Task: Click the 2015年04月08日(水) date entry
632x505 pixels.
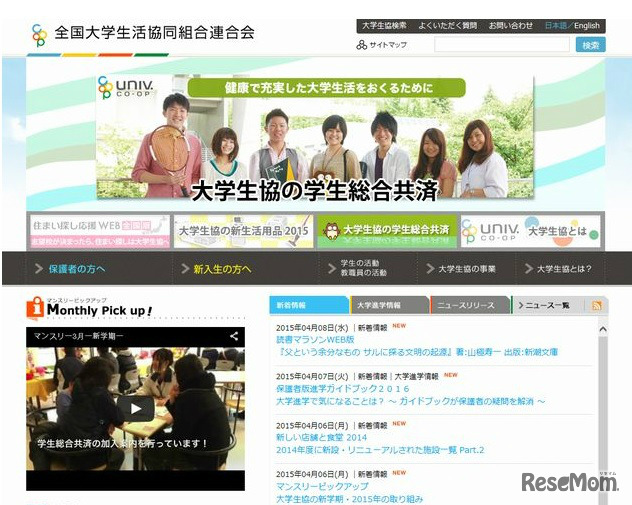Action: [312, 328]
